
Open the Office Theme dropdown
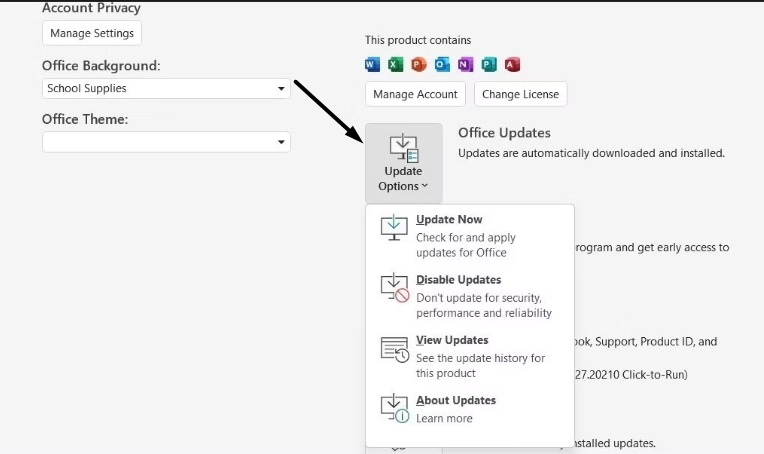(x=166, y=142)
